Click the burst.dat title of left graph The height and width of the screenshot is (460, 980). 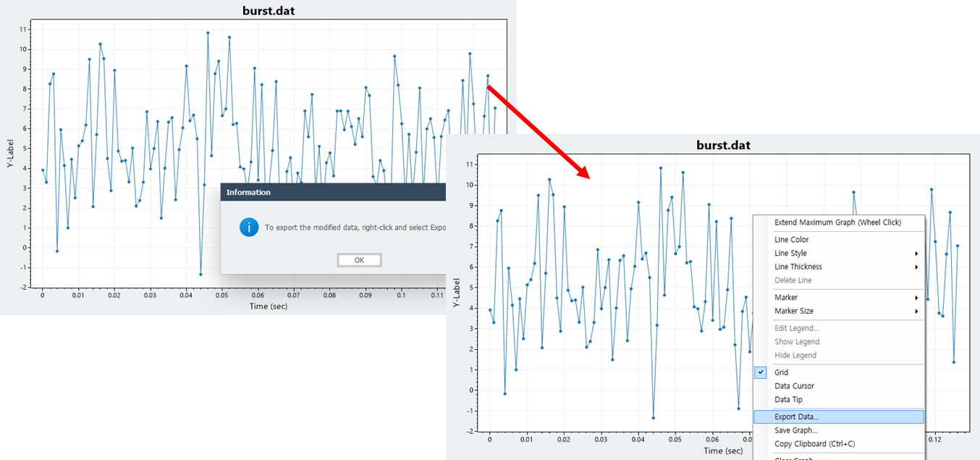[x=268, y=10]
